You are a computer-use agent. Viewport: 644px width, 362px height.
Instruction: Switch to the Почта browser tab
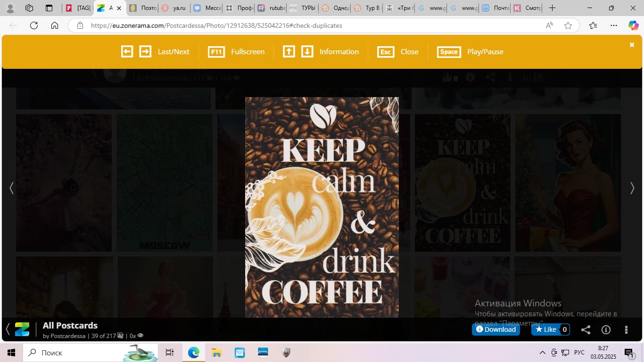pyautogui.click(x=495, y=8)
